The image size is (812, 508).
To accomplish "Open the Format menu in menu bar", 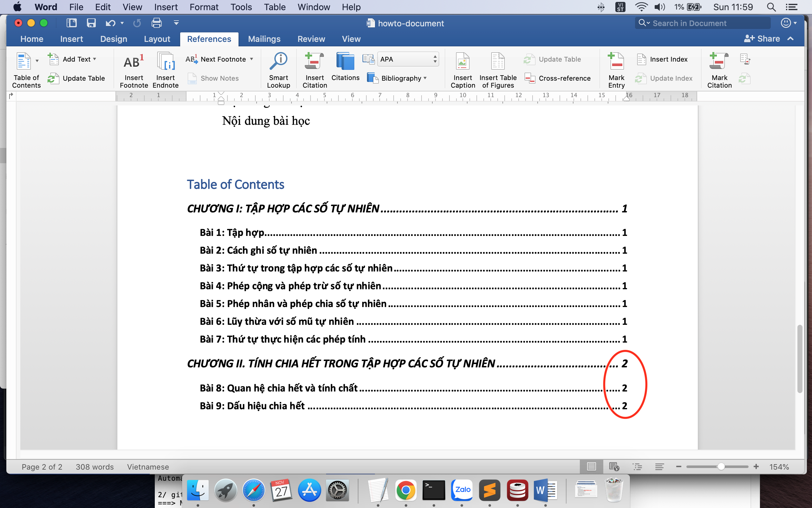I will [204, 7].
